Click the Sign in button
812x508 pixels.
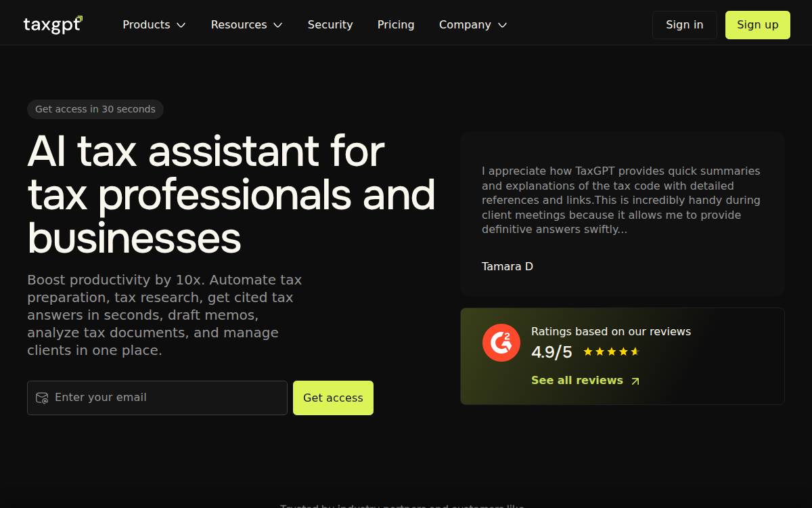tap(685, 25)
